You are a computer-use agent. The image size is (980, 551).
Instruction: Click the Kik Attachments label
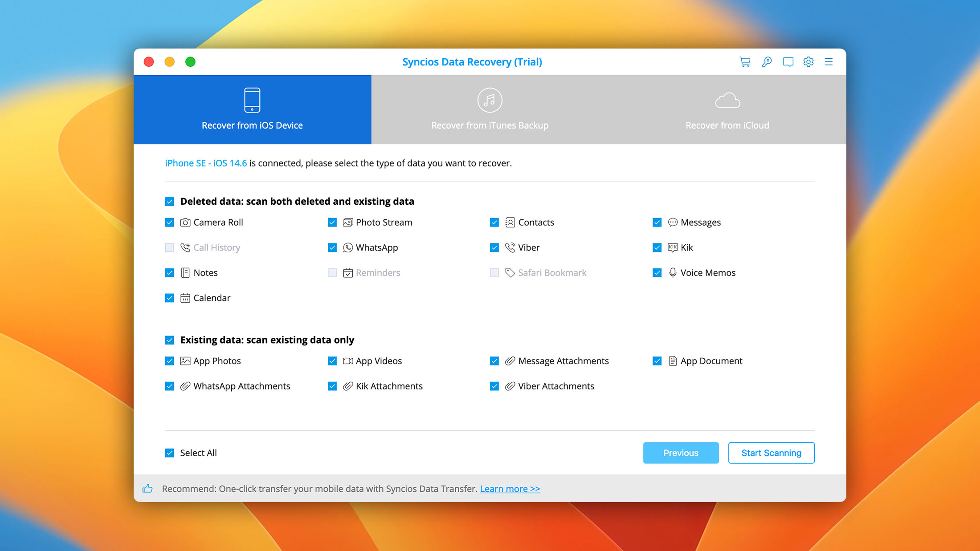click(x=389, y=386)
